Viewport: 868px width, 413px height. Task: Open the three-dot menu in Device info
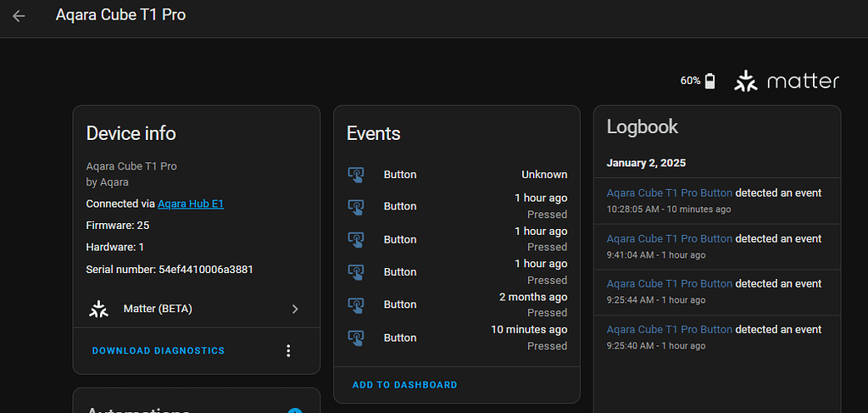coord(288,351)
